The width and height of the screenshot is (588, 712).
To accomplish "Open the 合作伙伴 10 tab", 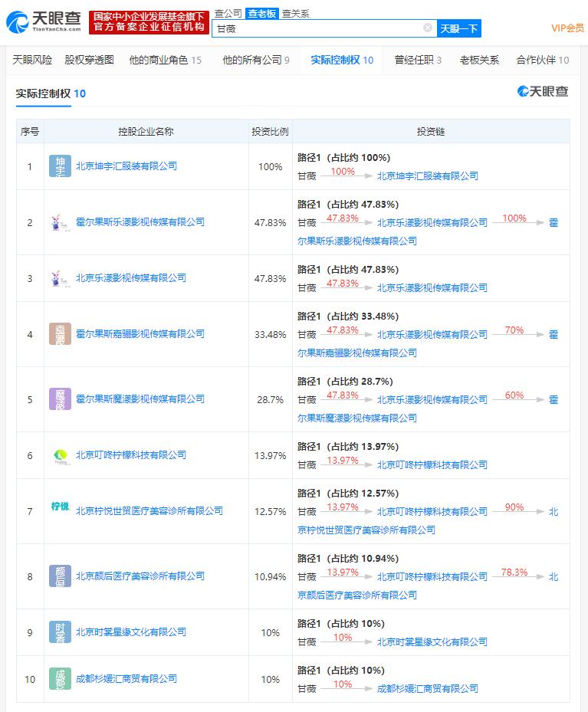I will [543, 60].
